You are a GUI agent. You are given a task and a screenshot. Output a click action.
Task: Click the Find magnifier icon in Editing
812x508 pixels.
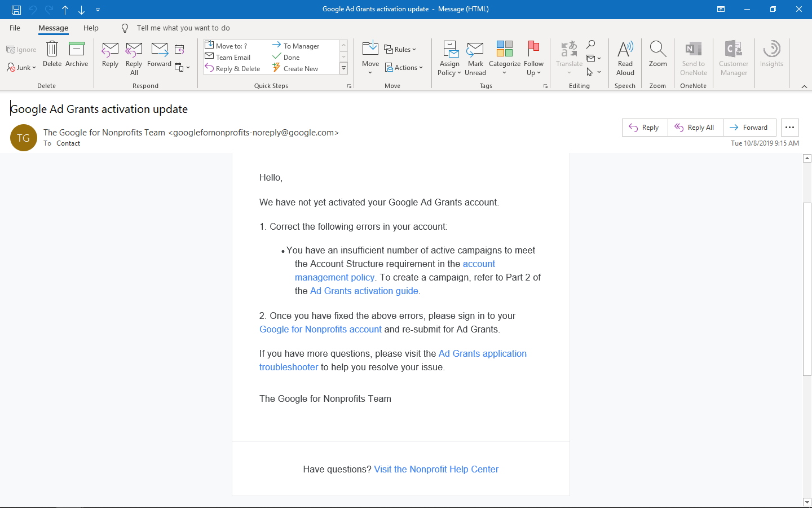click(x=591, y=45)
